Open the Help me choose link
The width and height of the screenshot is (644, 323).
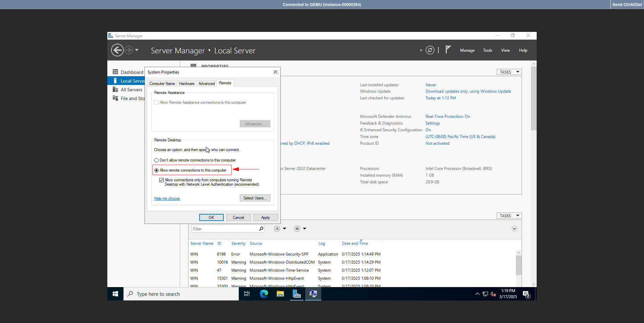pyautogui.click(x=167, y=198)
